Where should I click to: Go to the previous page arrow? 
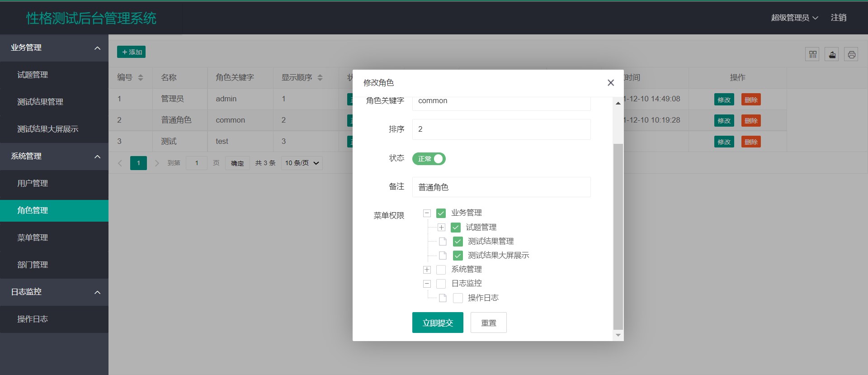click(120, 163)
